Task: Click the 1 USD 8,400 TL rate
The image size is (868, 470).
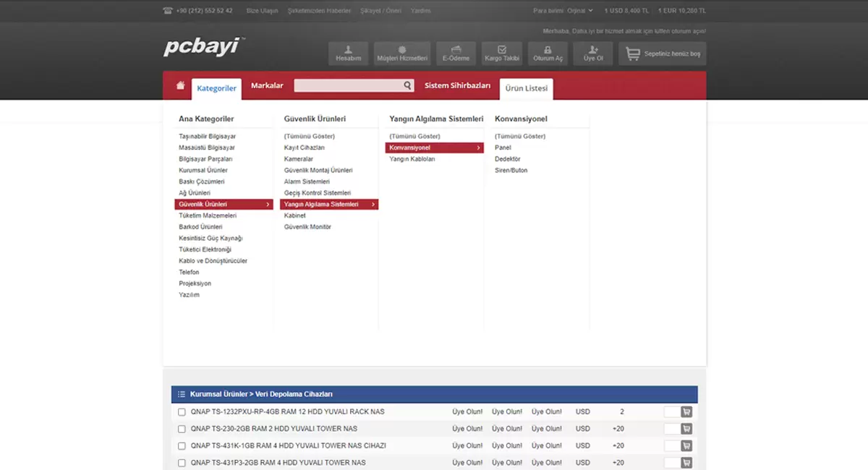Action: [x=626, y=11]
